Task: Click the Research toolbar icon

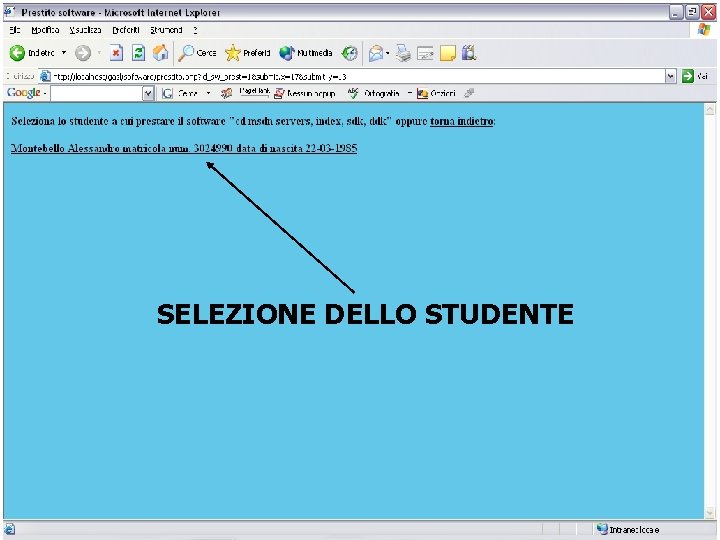Action: coord(469,53)
